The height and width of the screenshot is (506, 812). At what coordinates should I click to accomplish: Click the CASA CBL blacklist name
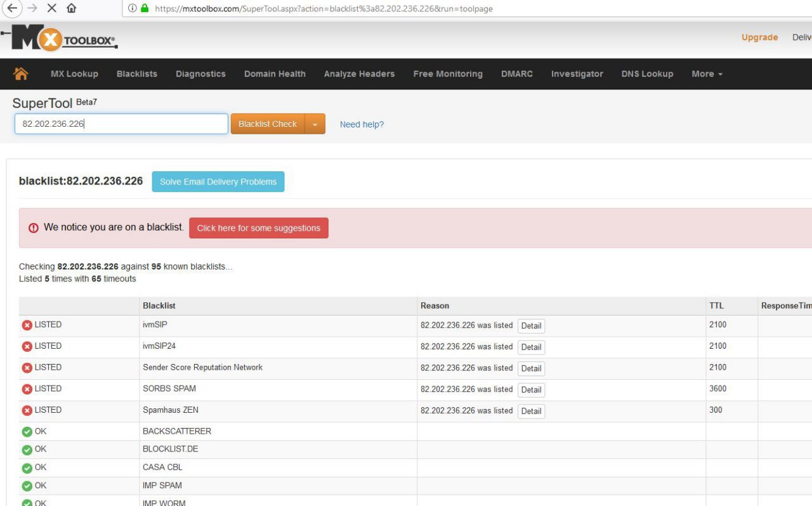coord(162,467)
